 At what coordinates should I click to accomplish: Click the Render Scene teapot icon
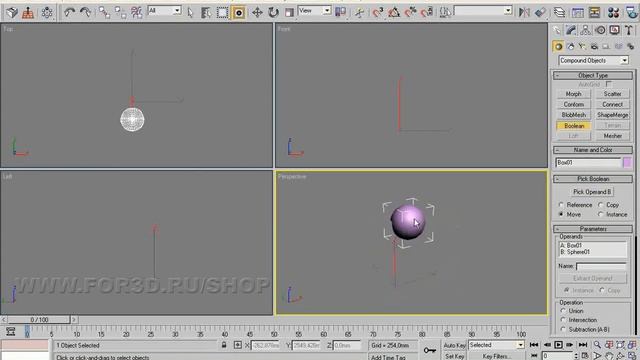(631, 12)
